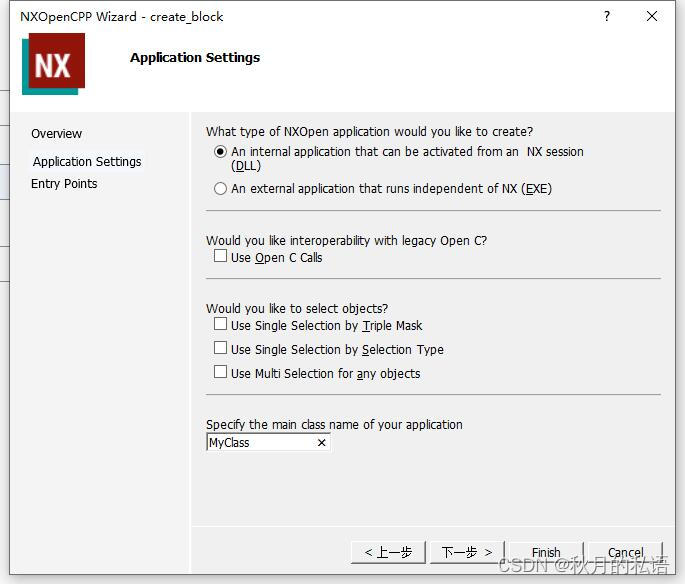Open Application Settings page in sidebar

pyautogui.click(x=87, y=162)
